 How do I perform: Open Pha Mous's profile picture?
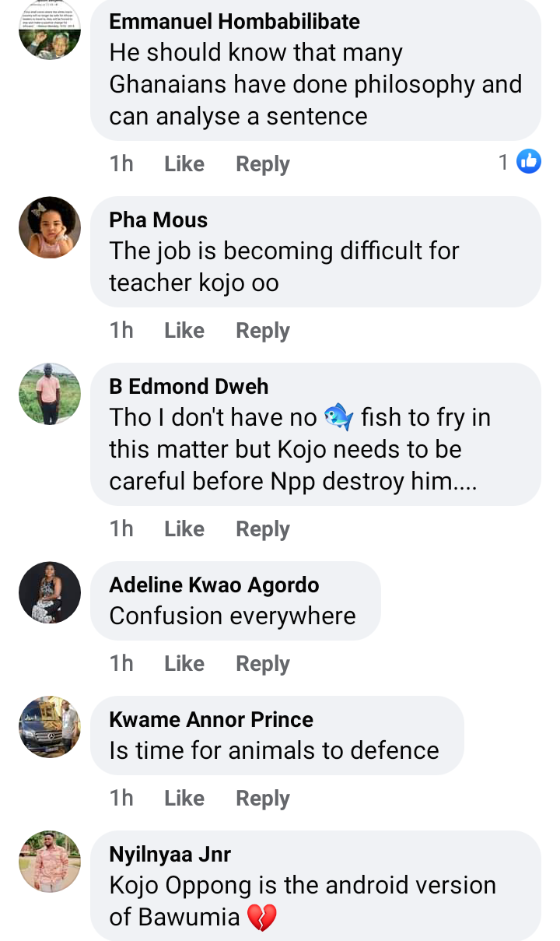(x=50, y=227)
